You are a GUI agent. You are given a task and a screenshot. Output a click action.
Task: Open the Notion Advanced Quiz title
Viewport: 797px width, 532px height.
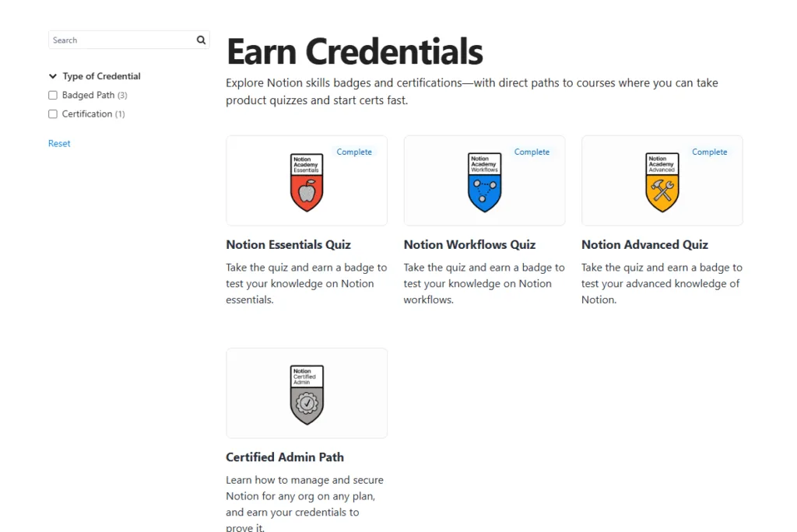pos(644,245)
